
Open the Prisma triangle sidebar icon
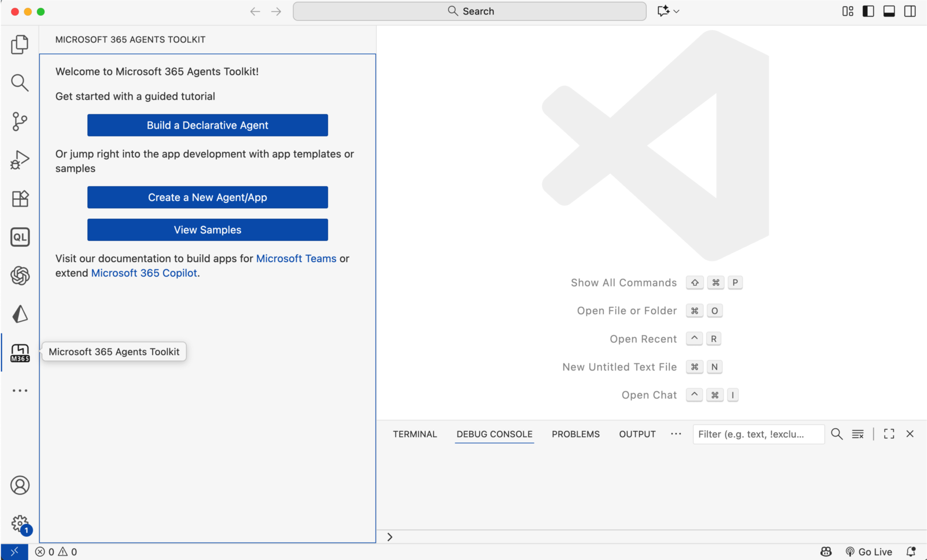[x=19, y=314]
